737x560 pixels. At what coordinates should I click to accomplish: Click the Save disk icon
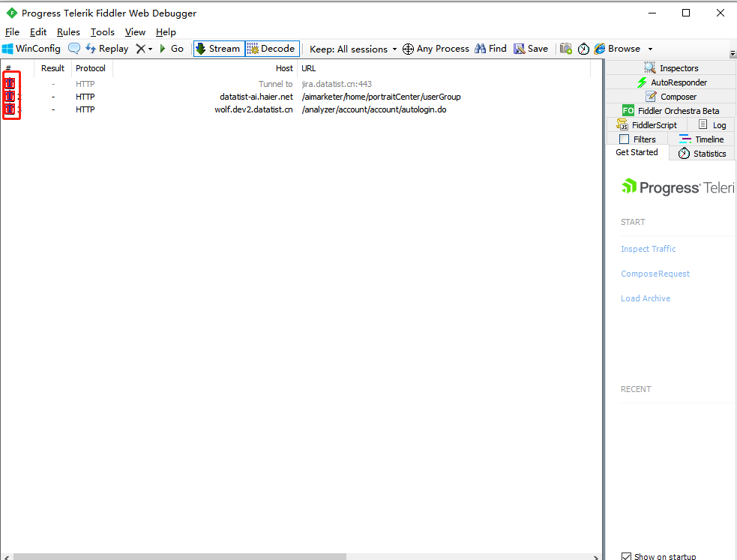[519, 49]
